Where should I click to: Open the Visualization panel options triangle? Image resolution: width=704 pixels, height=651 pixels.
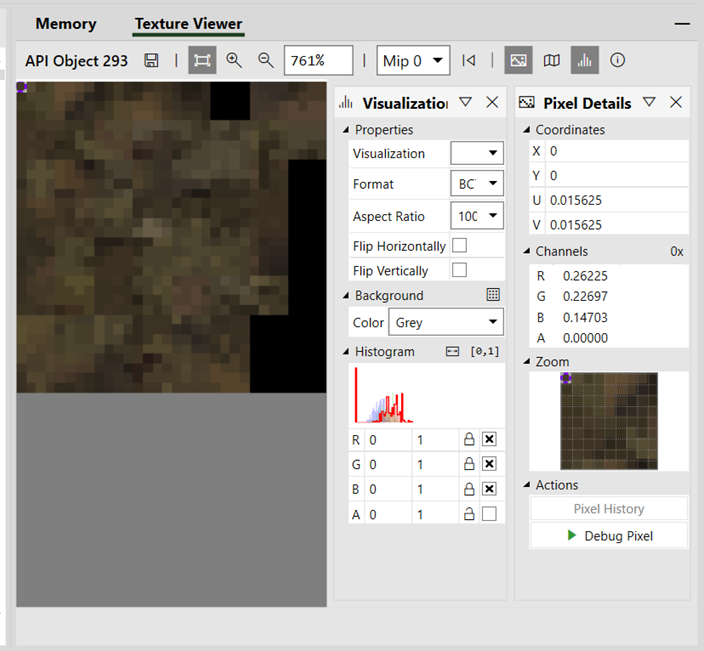[466, 102]
